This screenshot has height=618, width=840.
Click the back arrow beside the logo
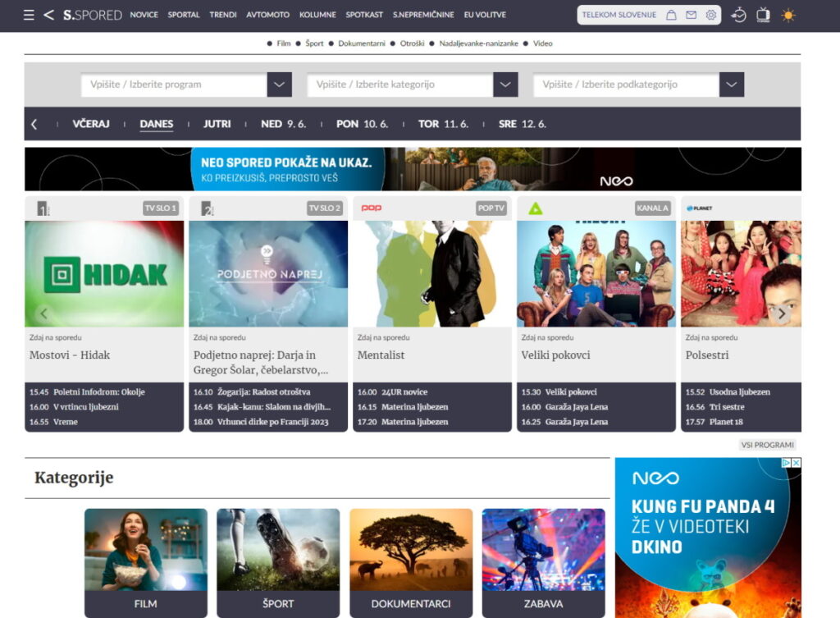pos(49,14)
